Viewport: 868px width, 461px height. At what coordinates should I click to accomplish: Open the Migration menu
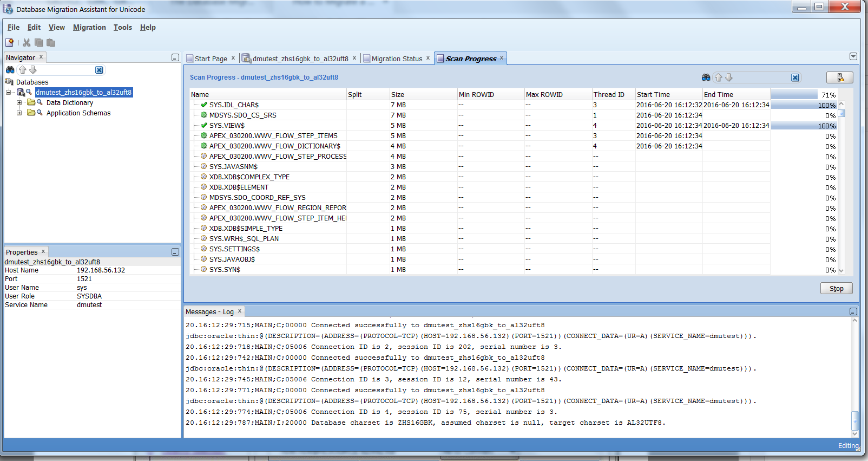coord(89,27)
